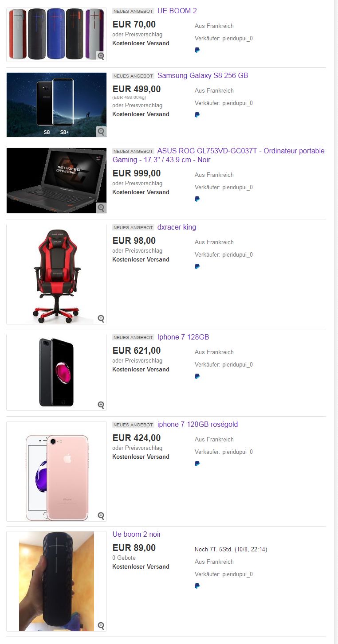Click the vertical scrollbar on the right edge
Image resolution: width=338 pixels, height=644 pixels.
[x=336, y=322]
